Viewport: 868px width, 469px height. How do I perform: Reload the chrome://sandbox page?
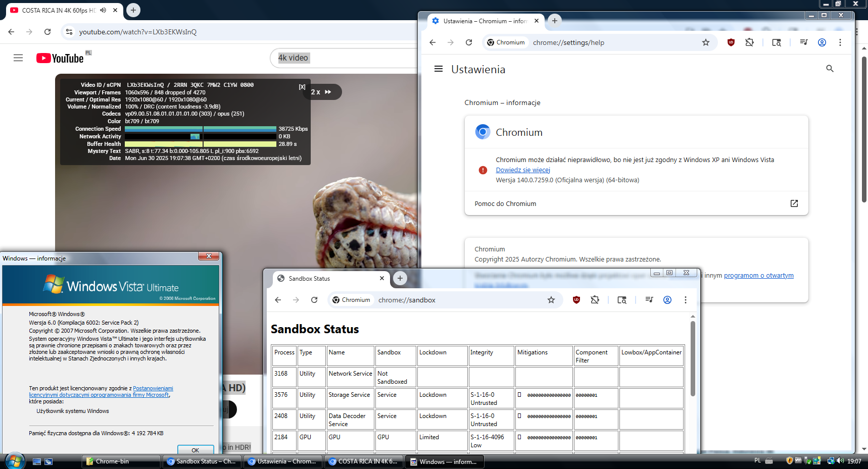(314, 300)
